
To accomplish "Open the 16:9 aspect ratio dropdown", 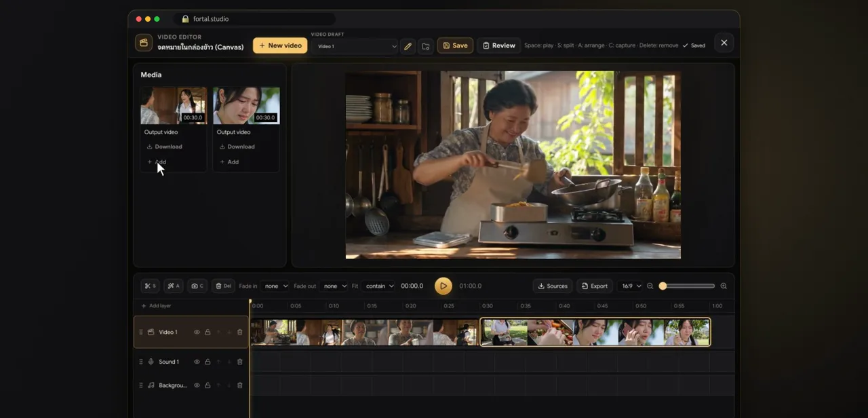I will coord(631,286).
